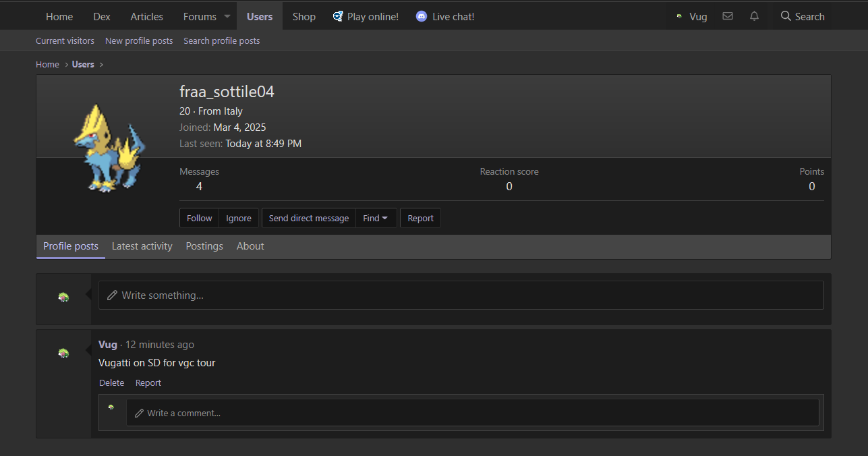Click the Follow button
868x456 pixels.
tap(200, 218)
